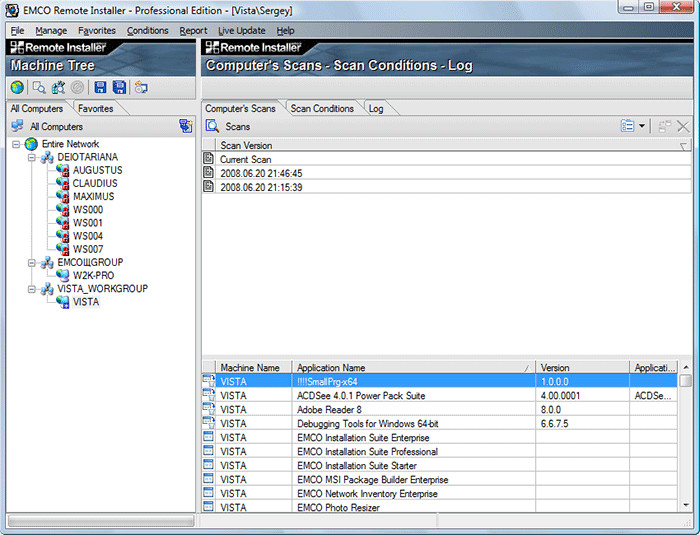Click the applications list vertical scrollbar thumb
700x535 pixels.
click(686, 380)
